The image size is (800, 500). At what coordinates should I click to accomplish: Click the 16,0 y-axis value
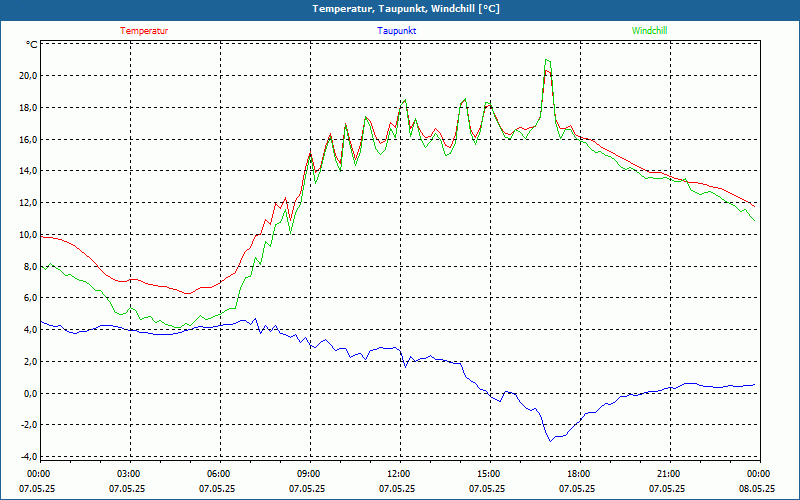click(28, 139)
